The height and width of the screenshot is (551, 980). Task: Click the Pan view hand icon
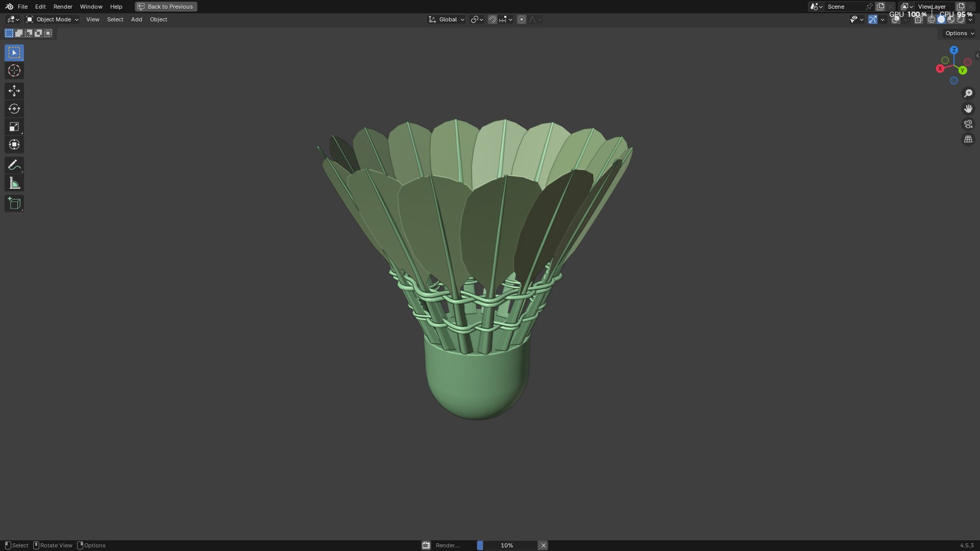pyautogui.click(x=968, y=109)
